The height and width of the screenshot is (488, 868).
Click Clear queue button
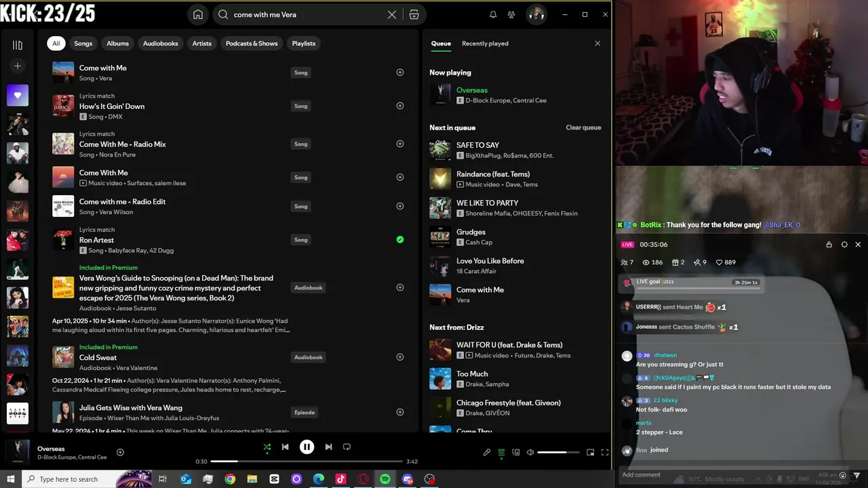[583, 127]
